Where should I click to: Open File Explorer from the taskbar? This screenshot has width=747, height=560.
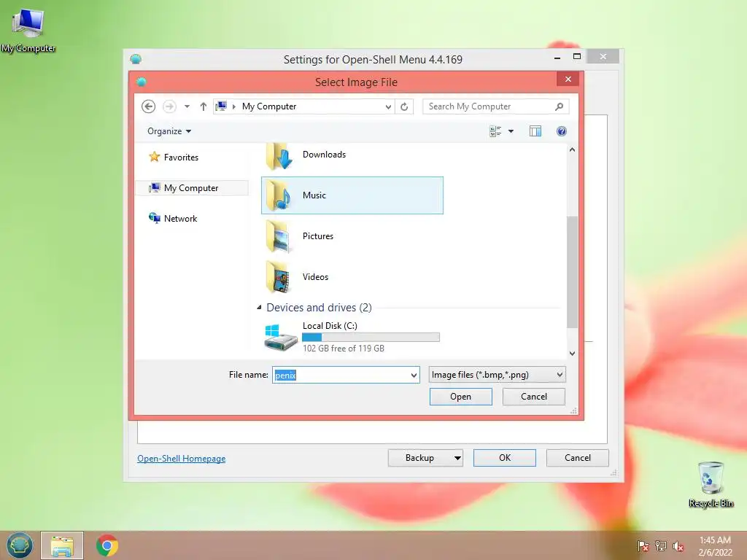pos(62,545)
